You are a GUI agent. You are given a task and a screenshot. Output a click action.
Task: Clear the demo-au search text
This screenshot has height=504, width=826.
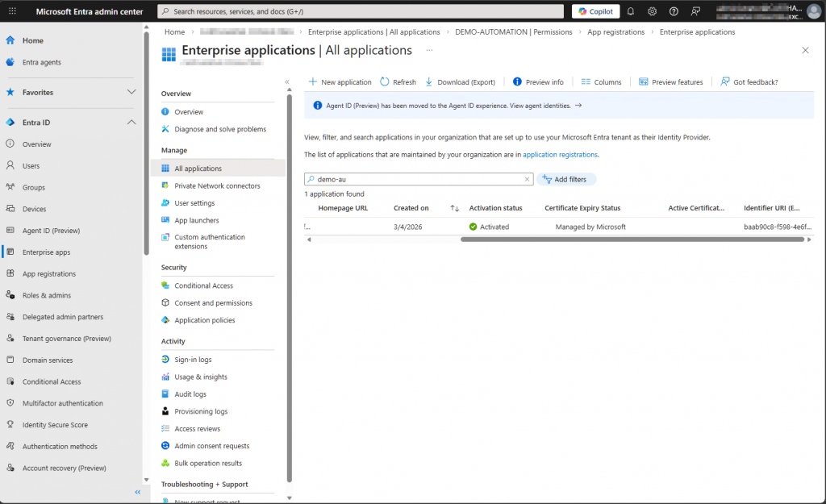point(528,180)
